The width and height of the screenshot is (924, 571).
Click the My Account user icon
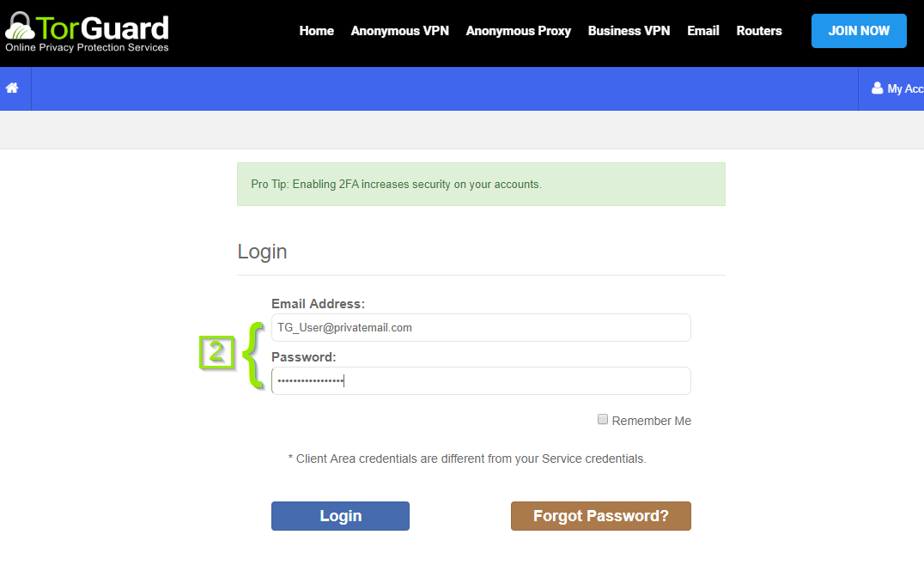[x=877, y=88]
